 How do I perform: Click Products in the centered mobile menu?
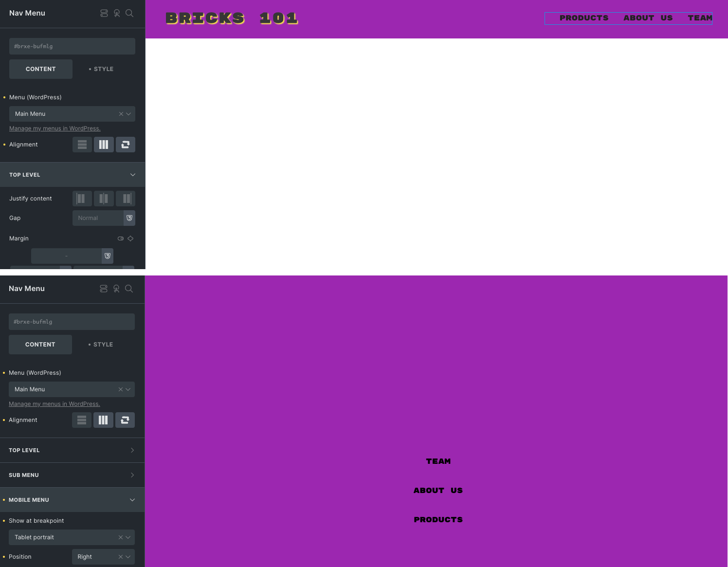click(x=438, y=520)
